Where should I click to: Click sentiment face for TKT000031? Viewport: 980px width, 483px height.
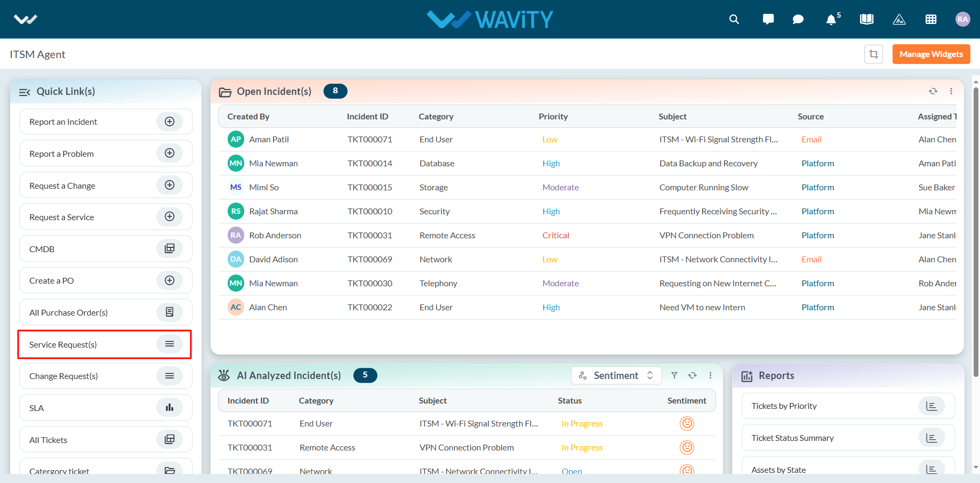(x=687, y=447)
